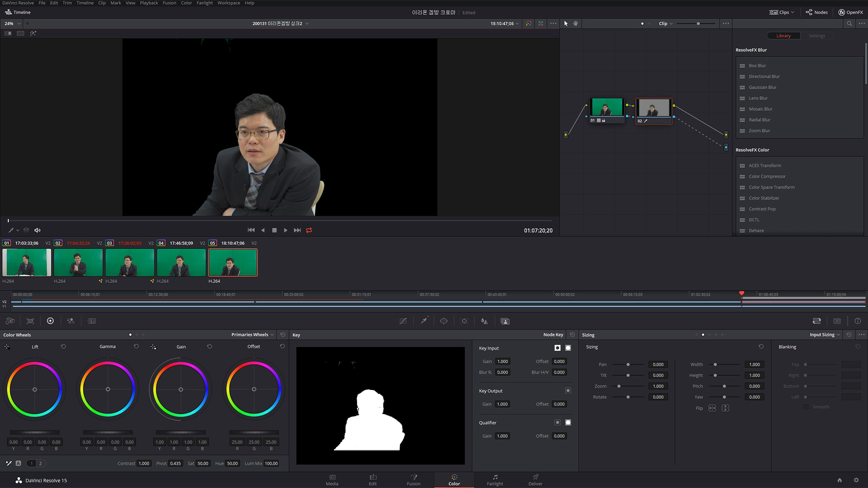Reset the Gain color wheel

point(209,347)
